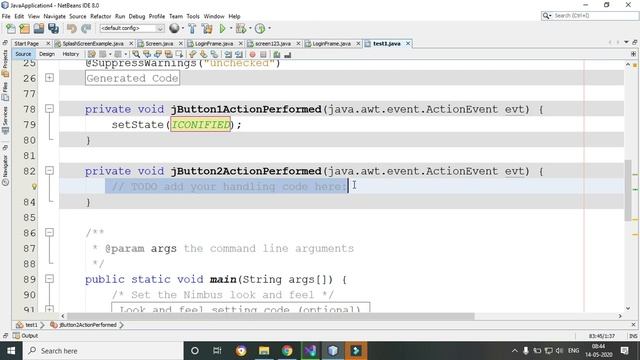Open the Refactor menu
The height and width of the screenshot is (360, 640).
click(x=100, y=16)
